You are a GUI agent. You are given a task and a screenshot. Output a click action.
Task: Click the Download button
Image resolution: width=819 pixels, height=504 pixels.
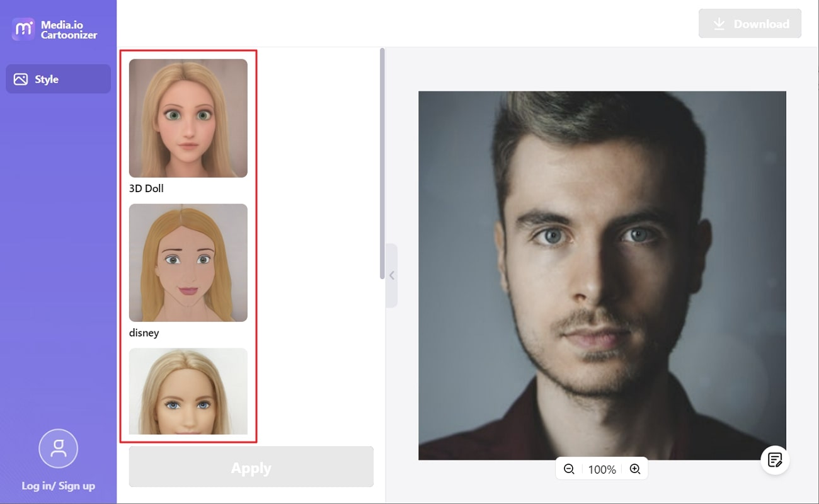click(x=750, y=24)
